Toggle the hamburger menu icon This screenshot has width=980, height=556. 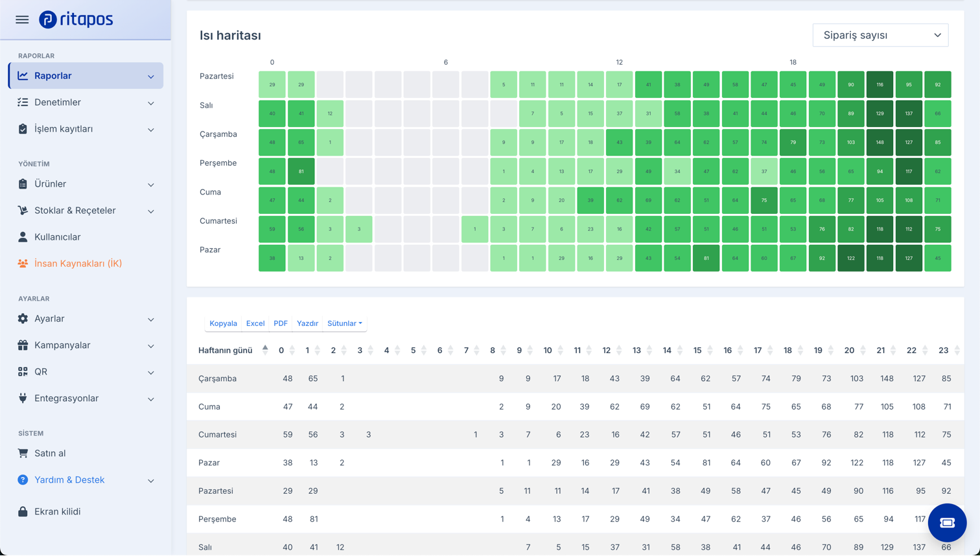22,19
